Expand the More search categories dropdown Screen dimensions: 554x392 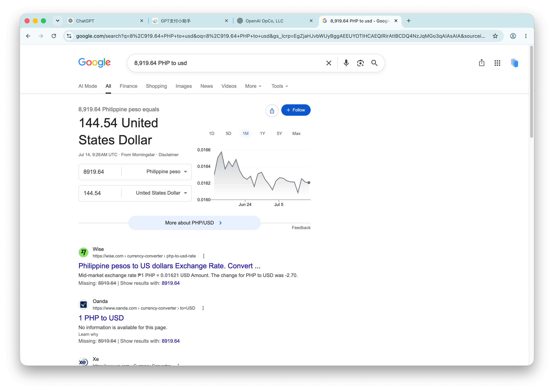[253, 86]
